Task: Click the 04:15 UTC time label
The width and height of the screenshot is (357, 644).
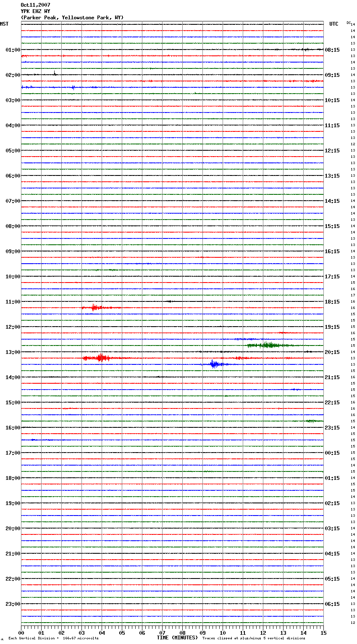Action: pos(332,554)
